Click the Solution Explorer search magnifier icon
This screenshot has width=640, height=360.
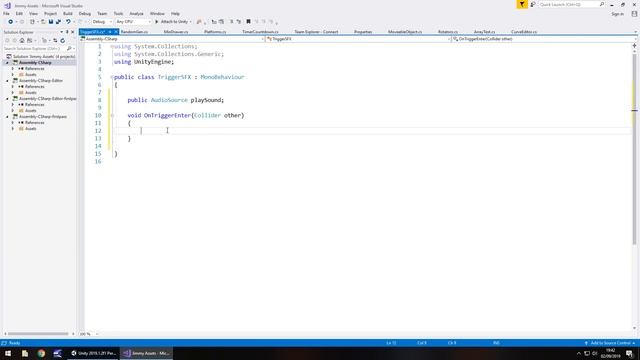pos(69,48)
